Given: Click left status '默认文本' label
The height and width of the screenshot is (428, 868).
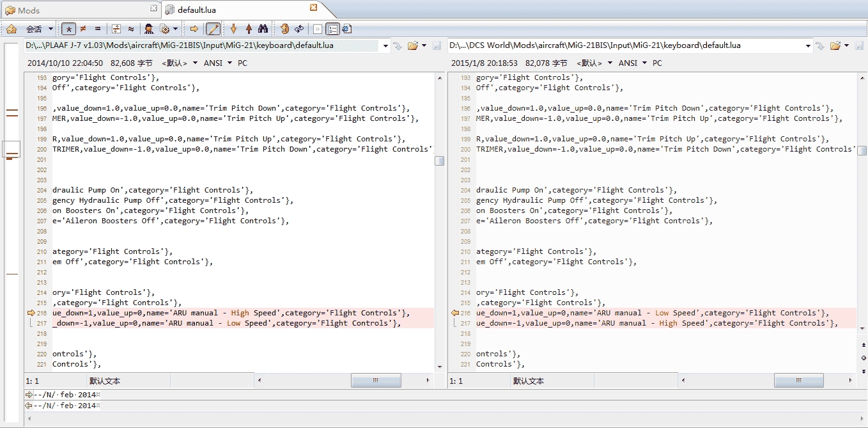Looking at the screenshot, I should coord(105,381).
